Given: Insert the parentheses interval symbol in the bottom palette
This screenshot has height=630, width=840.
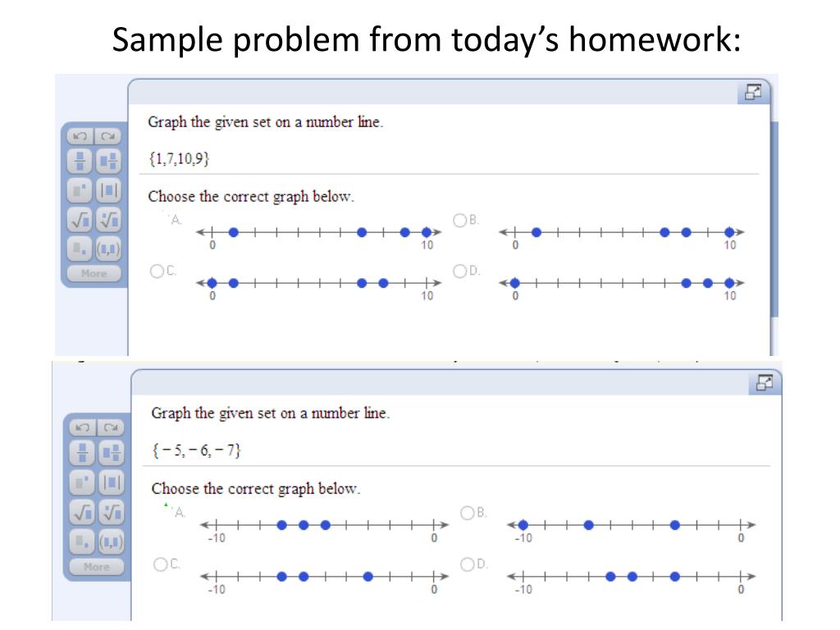Looking at the screenshot, I should click(112, 541).
